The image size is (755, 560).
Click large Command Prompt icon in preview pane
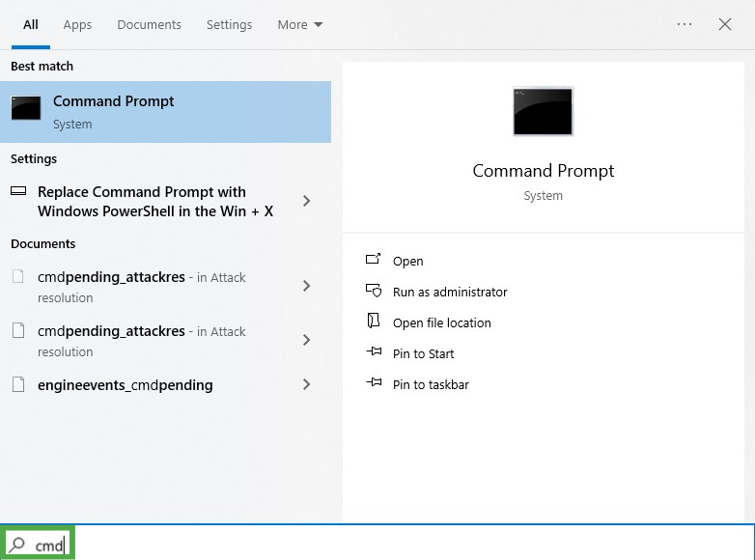544,111
